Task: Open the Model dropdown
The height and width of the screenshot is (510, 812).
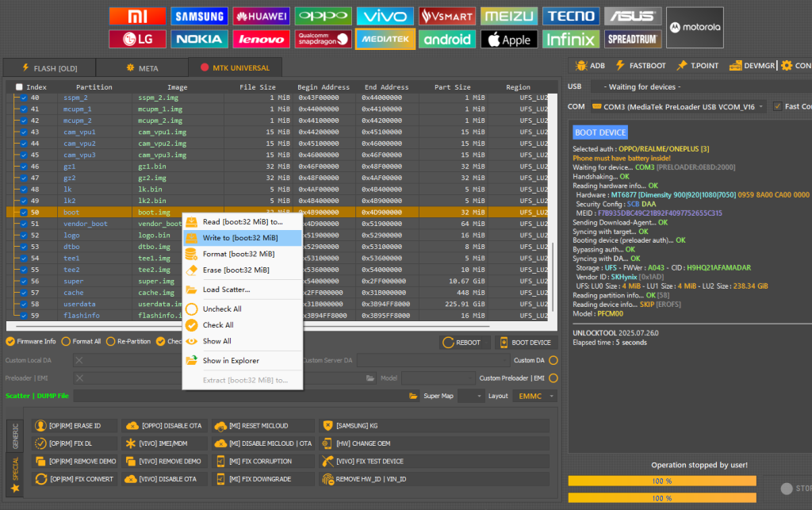Action: (438, 378)
